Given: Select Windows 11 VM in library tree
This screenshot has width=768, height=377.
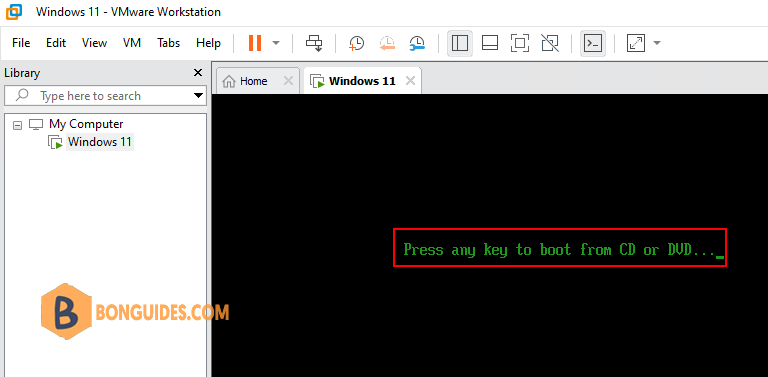Looking at the screenshot, I should click(x=99, y=142).
